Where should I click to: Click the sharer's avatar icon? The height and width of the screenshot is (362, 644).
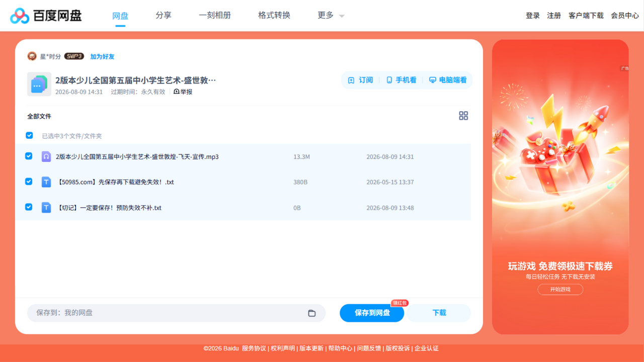click(x=32, y=56)
